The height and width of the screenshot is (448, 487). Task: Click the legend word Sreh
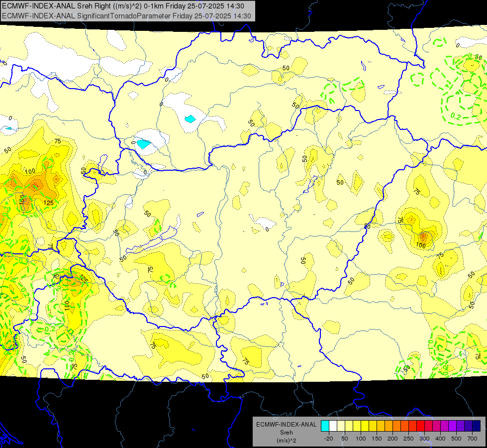point(287,433)
